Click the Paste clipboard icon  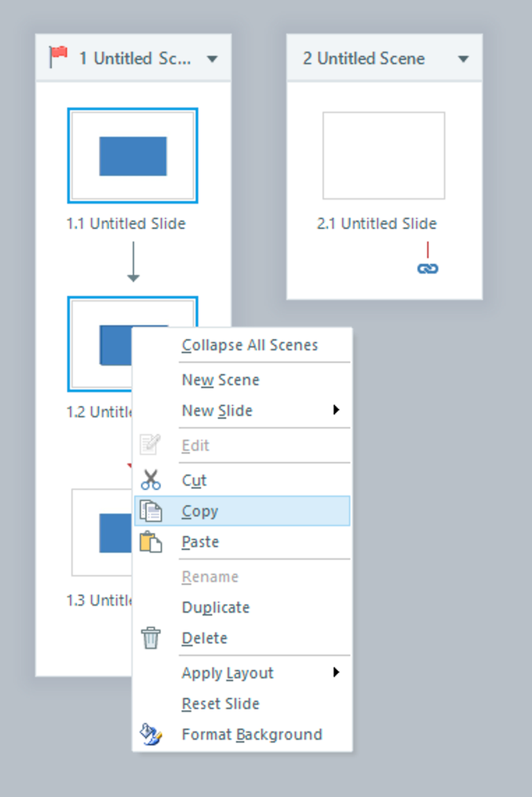click(x=151, y=542)
